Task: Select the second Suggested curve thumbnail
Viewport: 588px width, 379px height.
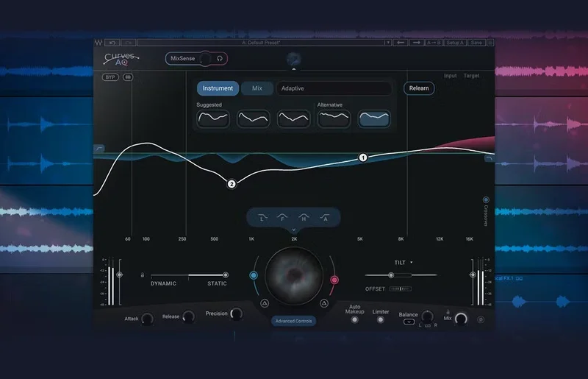Action: click(x=254, y=118)
